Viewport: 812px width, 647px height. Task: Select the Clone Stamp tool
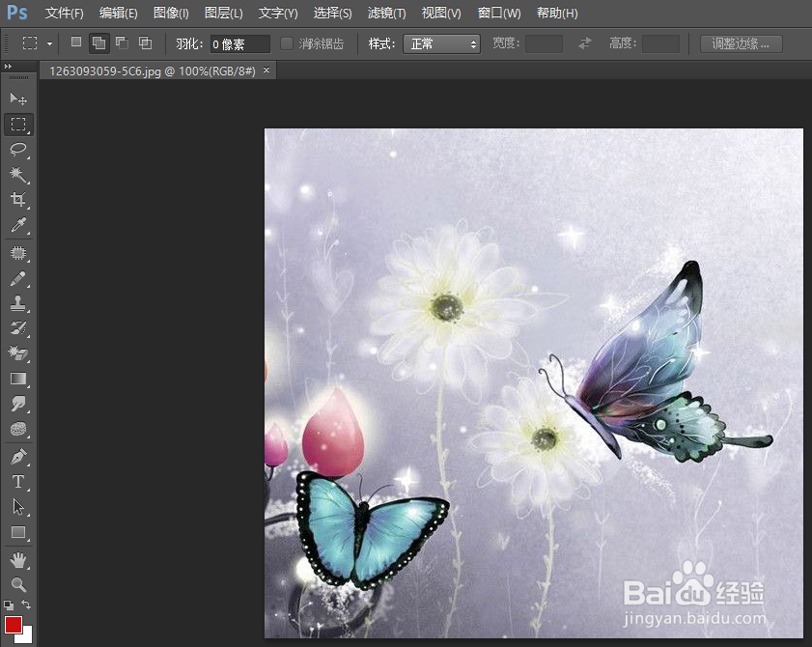point(18,303)
